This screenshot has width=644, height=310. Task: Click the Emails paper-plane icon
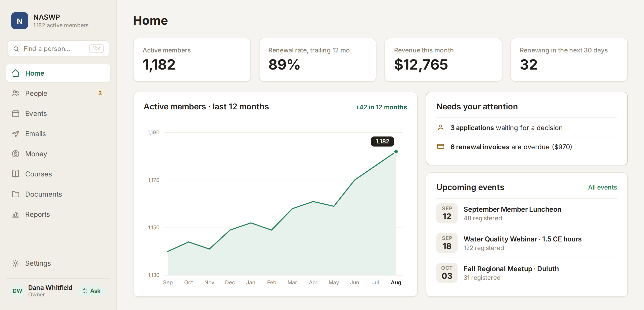coord(16,134)
